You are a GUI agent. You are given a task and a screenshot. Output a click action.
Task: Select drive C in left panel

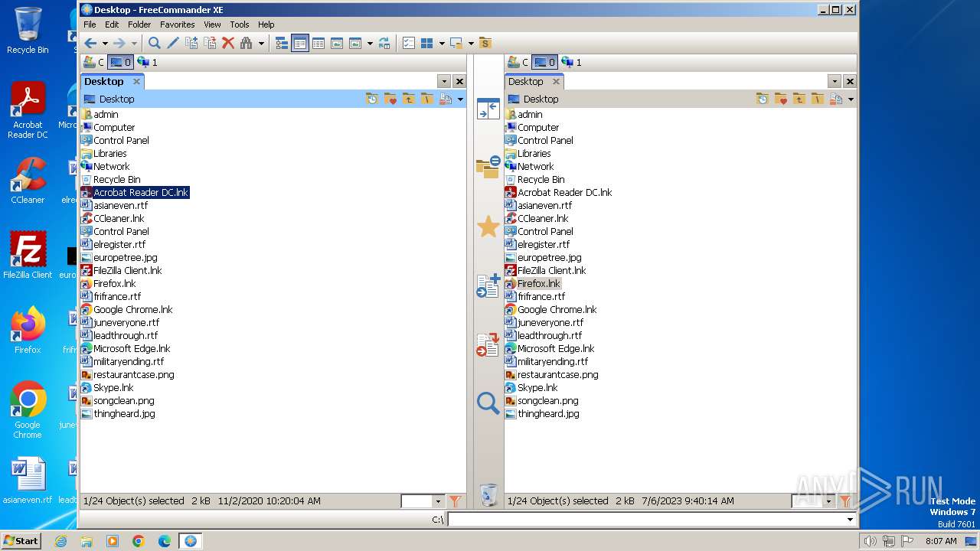(93, 62)
